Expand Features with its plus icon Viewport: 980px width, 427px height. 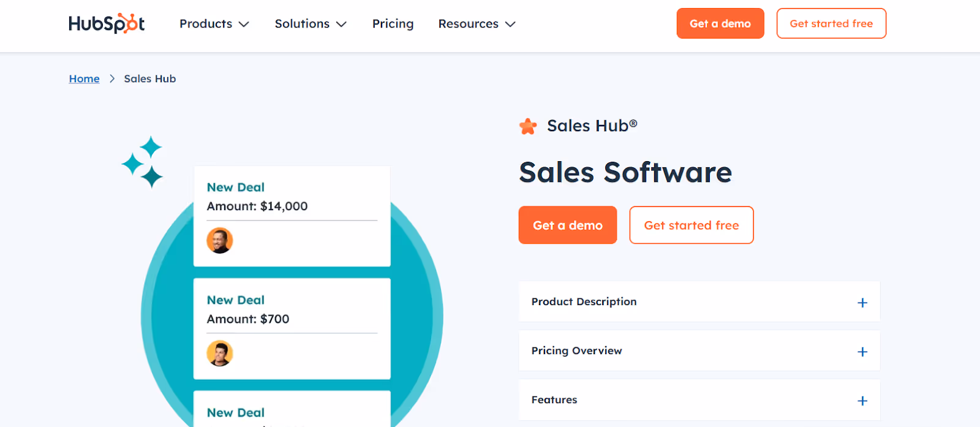click(862, 401)
